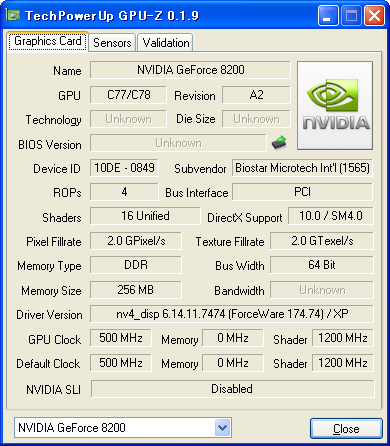This screenshot has width=390, height=446.
Task: Click the Close button
Action: pos(346,428)
